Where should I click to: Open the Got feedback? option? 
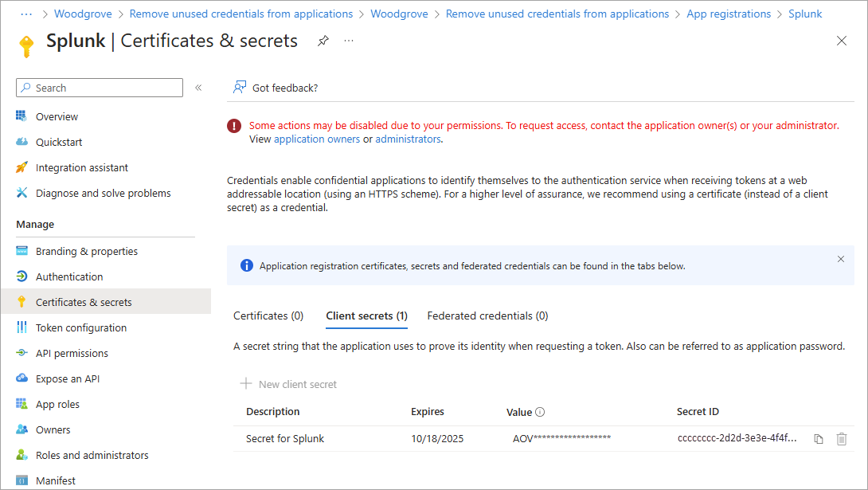tap(276, 88)
